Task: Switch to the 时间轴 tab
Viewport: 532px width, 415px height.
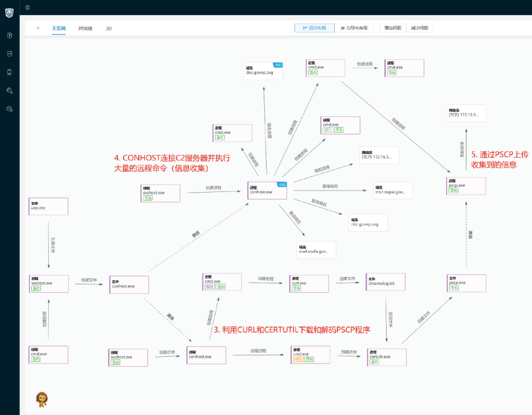Action: point(86,28)
